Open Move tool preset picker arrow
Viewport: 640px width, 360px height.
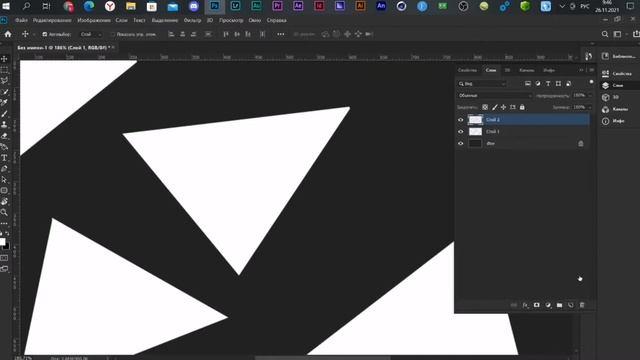[33, 34]
